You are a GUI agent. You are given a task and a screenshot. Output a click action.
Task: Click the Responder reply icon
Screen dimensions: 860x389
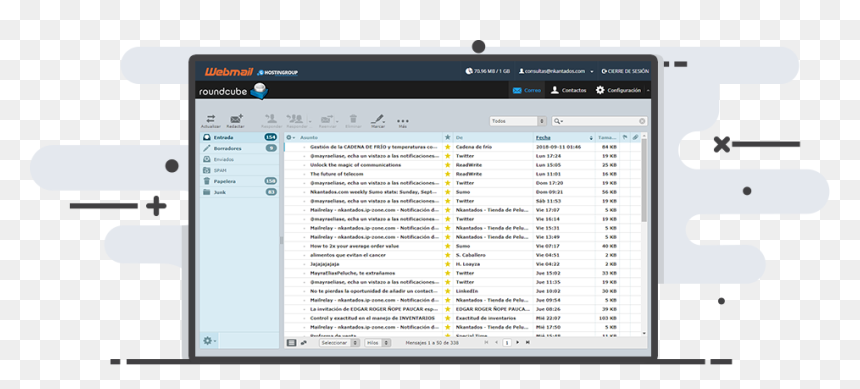pyautogui.click(x=271, y=119)
